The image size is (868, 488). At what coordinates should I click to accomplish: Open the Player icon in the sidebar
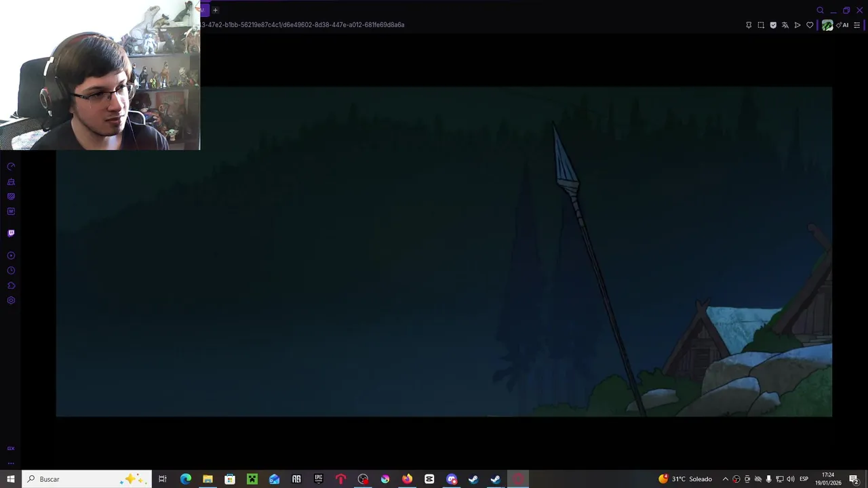point(11,256)
